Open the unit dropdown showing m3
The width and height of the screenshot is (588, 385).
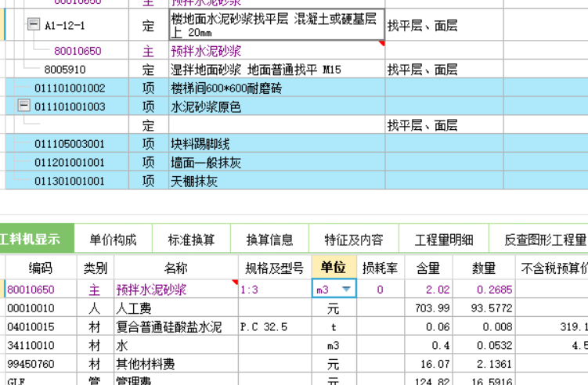coord(346,289)
